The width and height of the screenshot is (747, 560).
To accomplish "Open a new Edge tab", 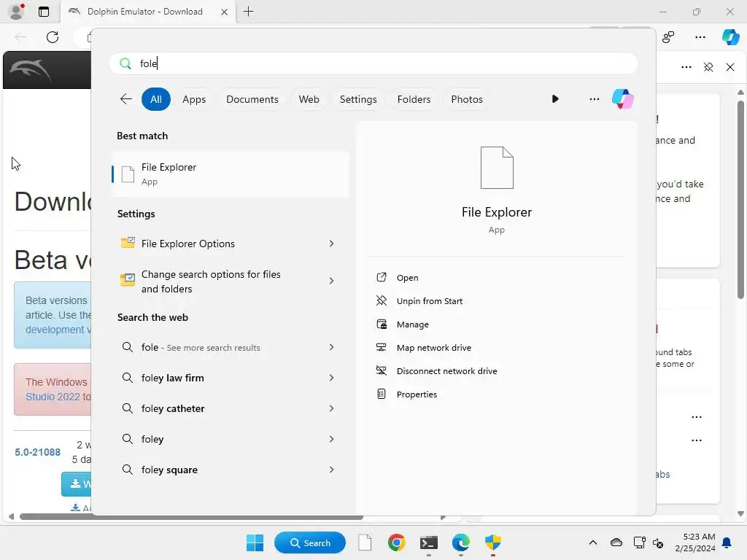I will click(x=248, y=12).
